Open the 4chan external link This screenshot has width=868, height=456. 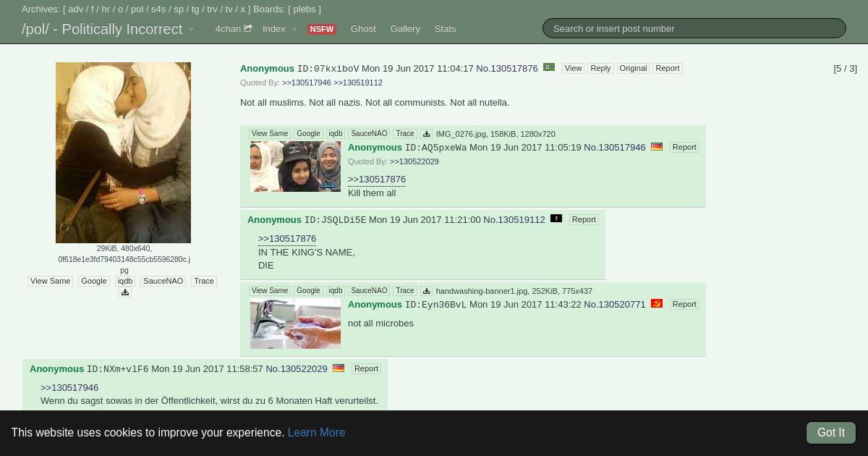point(234,29)
